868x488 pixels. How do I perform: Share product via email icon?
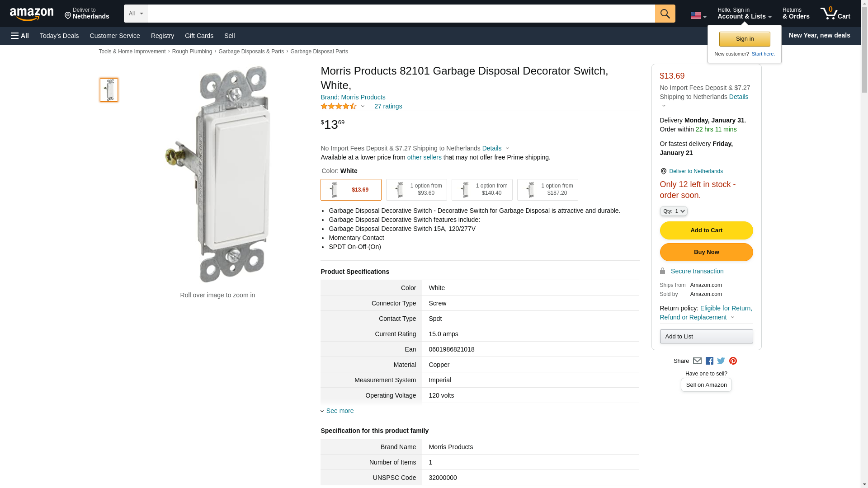(697, 361)
